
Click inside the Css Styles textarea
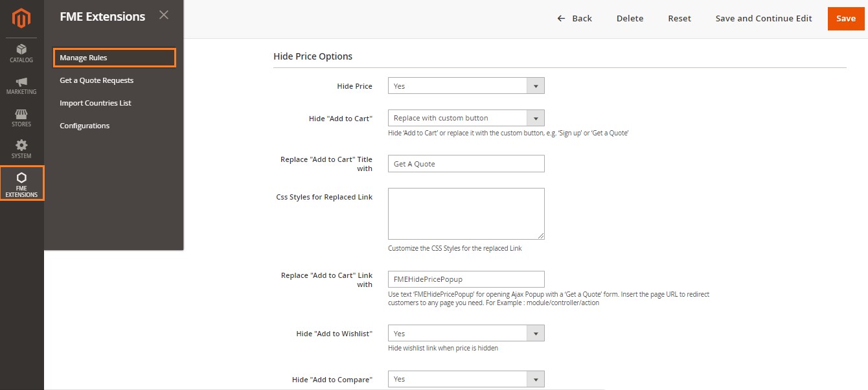pyautogui.click(x=465, y=212)
